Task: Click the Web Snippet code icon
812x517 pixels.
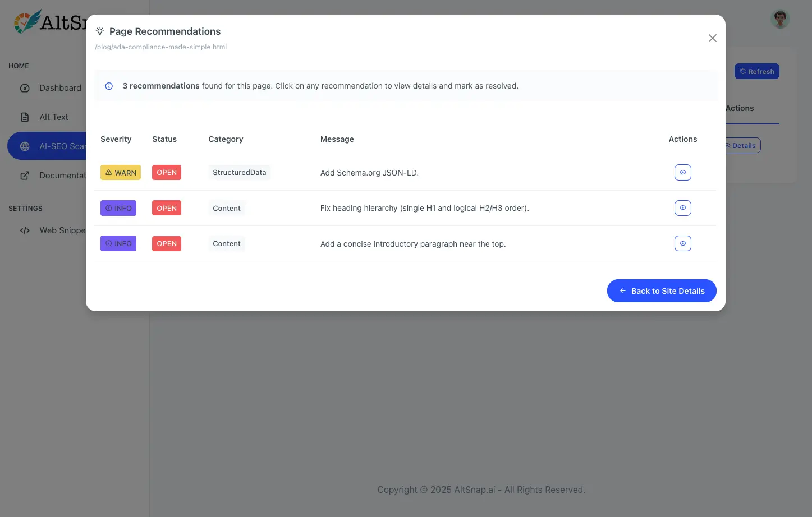Action: (25, 230)
